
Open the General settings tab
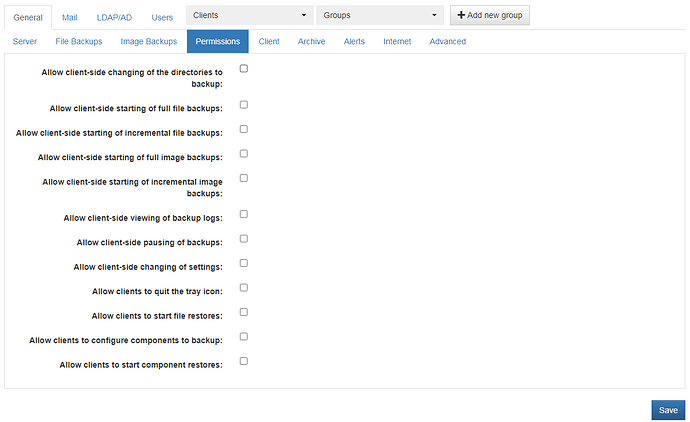(x=28, y=18)
